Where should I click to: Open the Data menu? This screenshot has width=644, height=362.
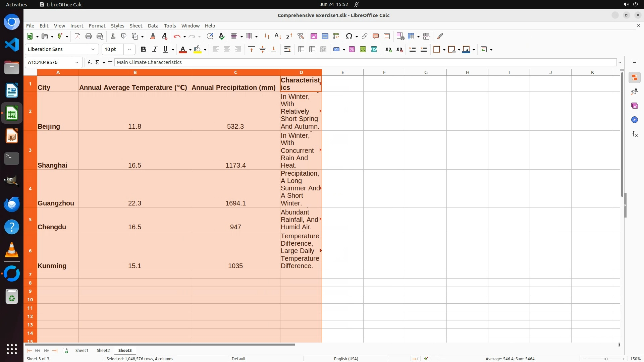153,26
